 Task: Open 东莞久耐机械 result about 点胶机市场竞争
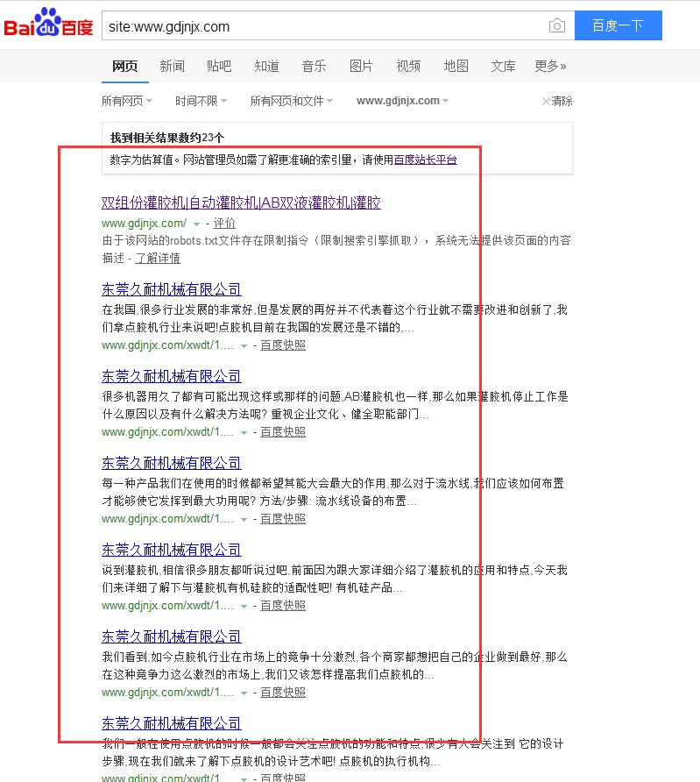pyautogui.click(x=172, y=636)
